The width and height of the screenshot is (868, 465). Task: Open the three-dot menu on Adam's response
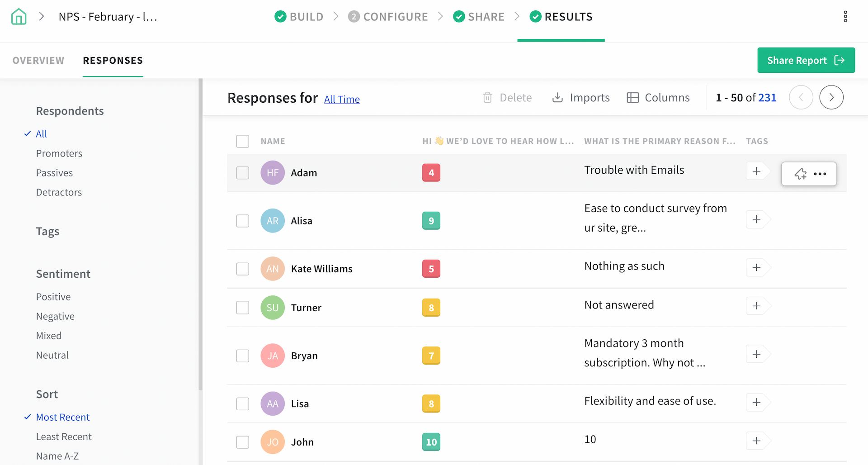(x=821, y=174)
